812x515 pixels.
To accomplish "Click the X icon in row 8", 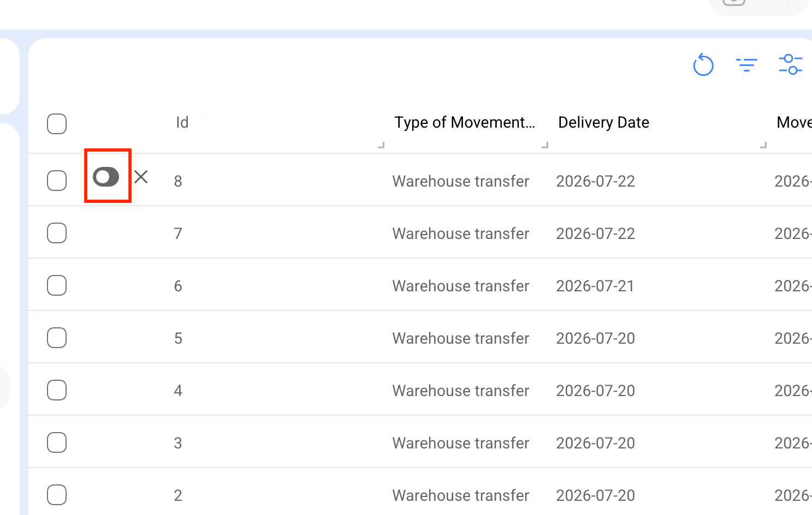I will click(141, 177).
